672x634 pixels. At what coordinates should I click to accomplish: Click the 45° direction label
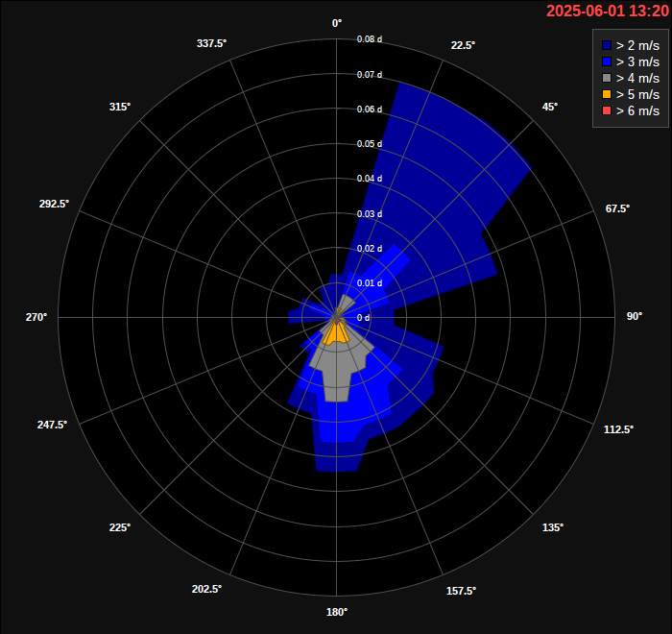(x=550, y=107)
